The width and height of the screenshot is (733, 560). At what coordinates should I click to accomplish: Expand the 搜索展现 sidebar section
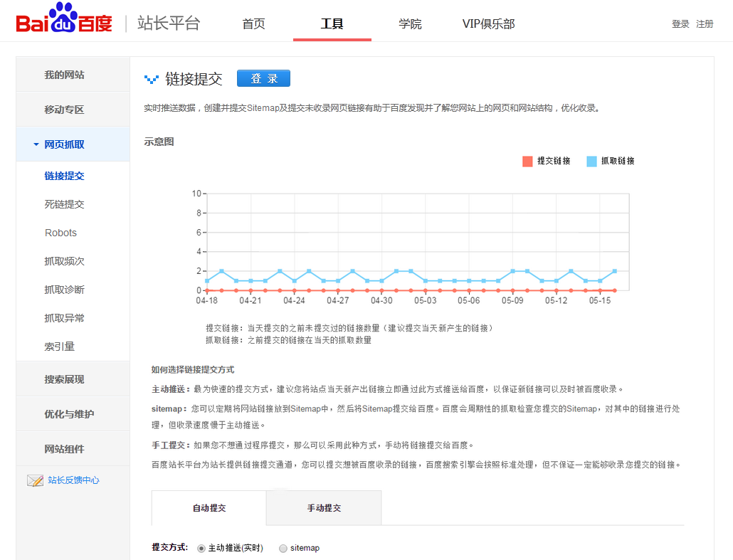click(73, 379)
